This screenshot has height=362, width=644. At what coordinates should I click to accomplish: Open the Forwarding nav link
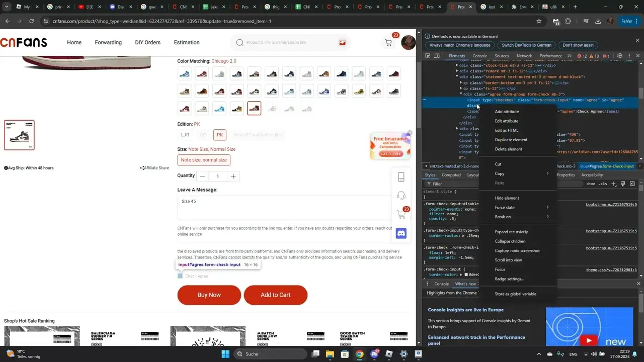tap(108, 43)
